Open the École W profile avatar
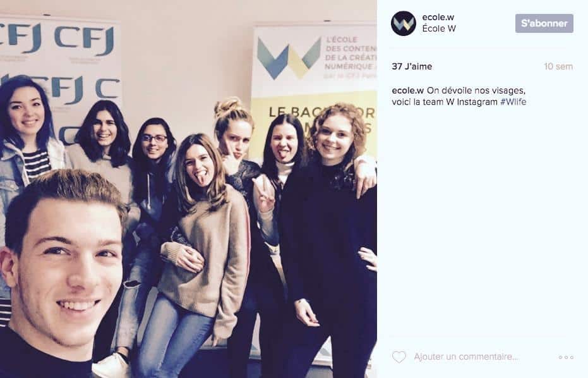This screenshot has width=588, height=378. 403,23
